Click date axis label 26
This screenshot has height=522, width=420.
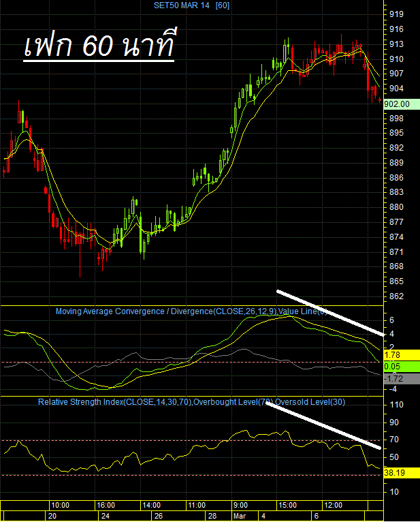pyautogui.click(x=159, y=516)
